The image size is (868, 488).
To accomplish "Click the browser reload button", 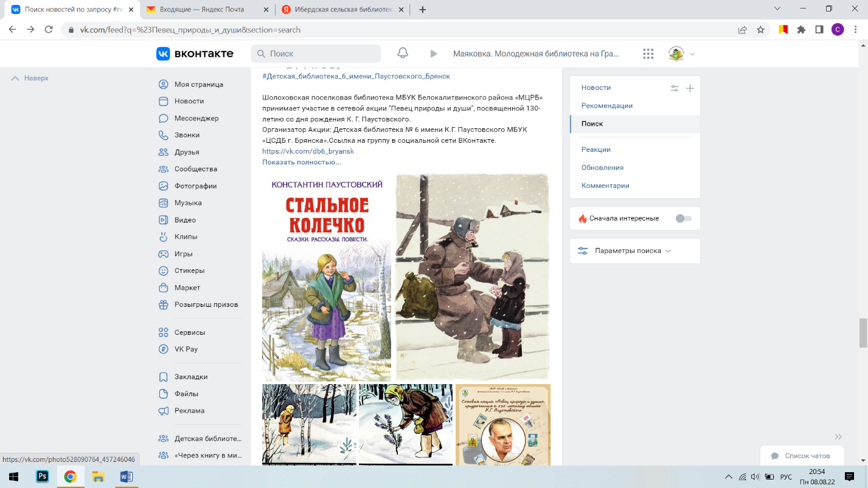I will point(48,29).
